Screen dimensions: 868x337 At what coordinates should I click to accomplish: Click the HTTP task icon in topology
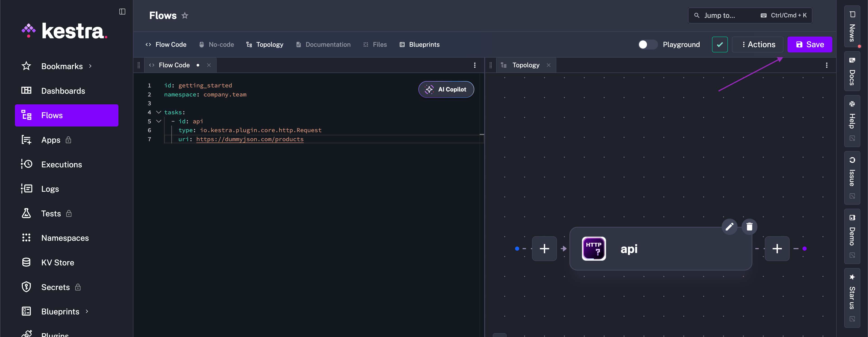594,249
